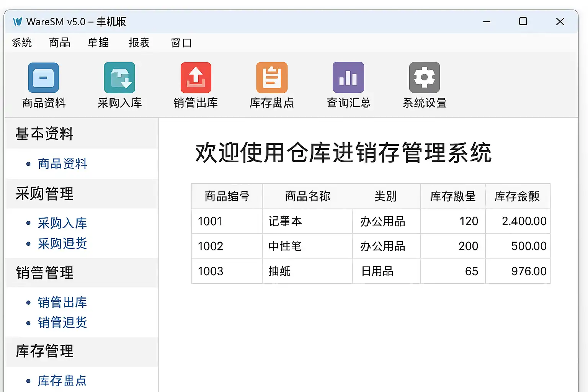Click the 采购退货 sidebar link
Screen dimensions: 588x392
(x=62, y=243)
